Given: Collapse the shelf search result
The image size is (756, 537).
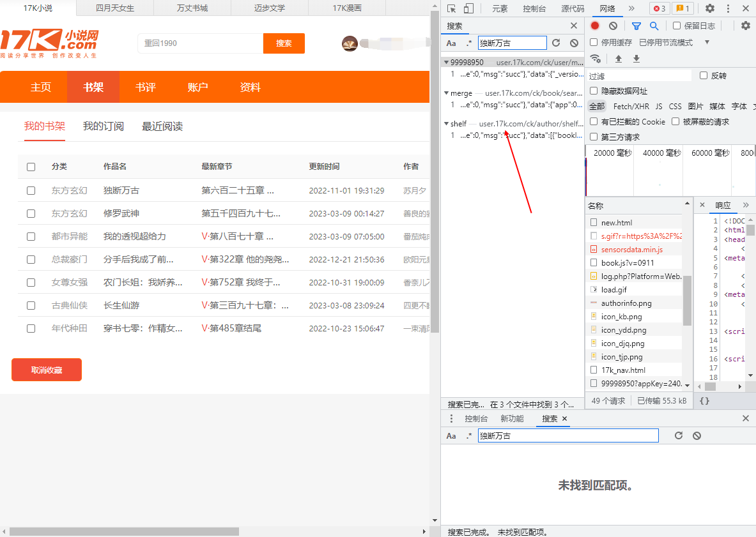Looking at the screenshot, I should (x=447, y=124).
